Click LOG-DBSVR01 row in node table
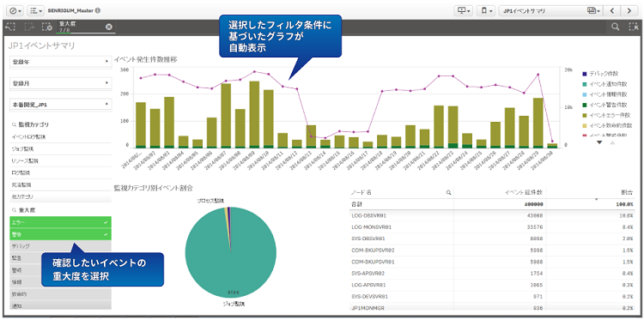The image size is (644, 320). point(496,215)
